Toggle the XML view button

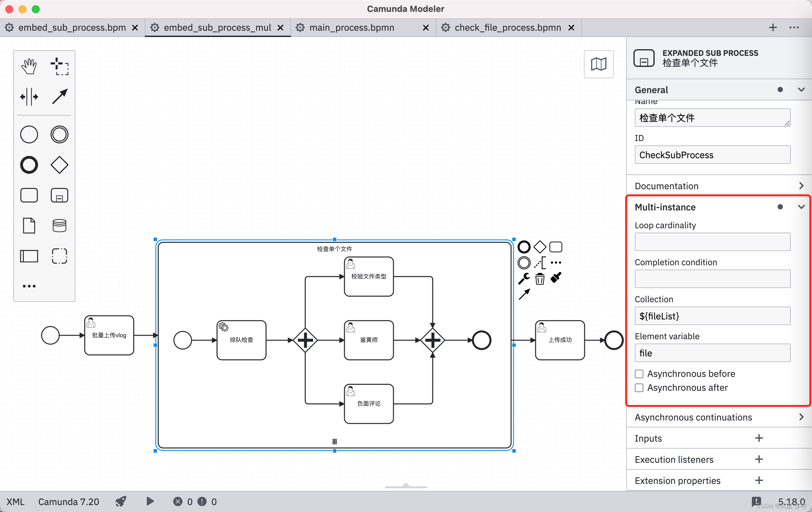coord(16,501)
